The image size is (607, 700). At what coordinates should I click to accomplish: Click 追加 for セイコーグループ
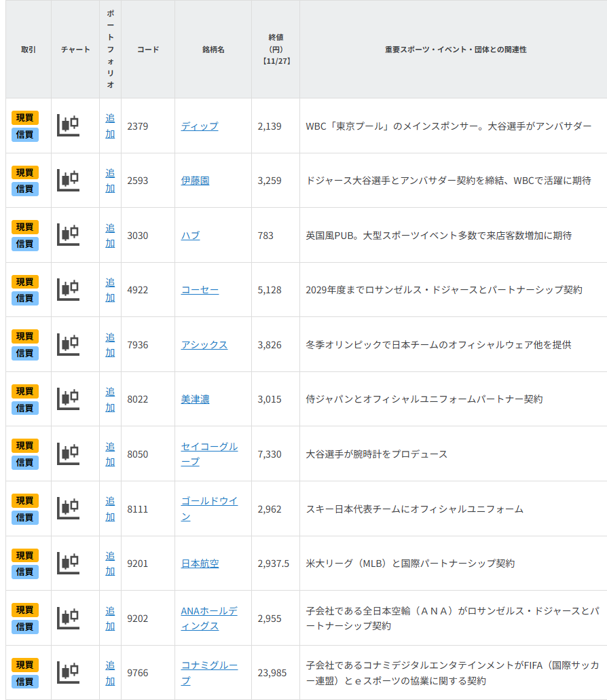(109, 454)
